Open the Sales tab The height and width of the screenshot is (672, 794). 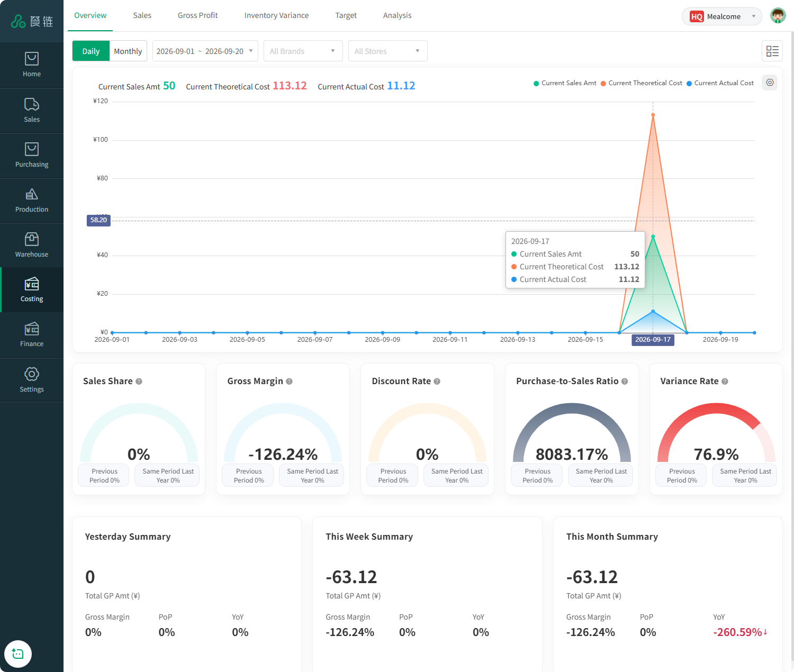[142, 15]
